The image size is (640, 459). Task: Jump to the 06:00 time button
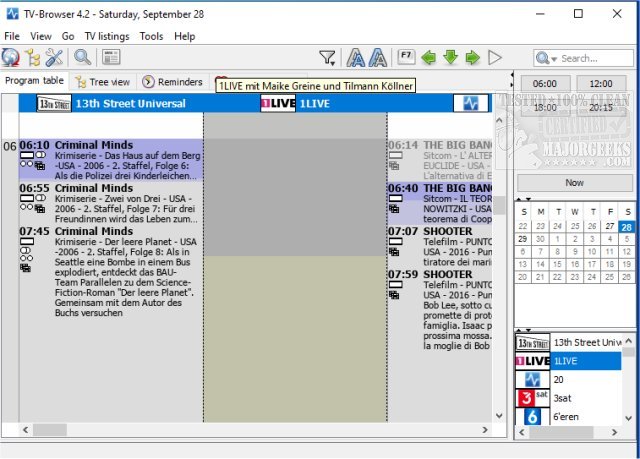pyautogui.click(x=545, y=84)
